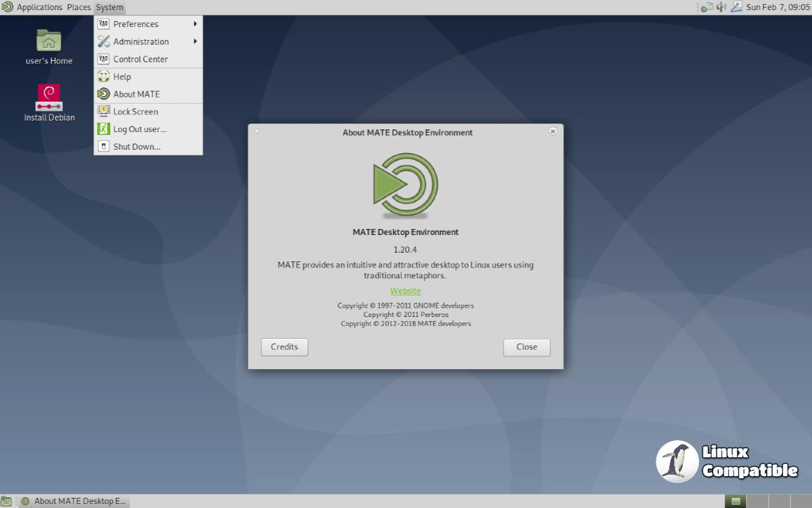The image size is (812, 508).
Task: Click the tray icon left of the speaker
Action: pos(706,7)
